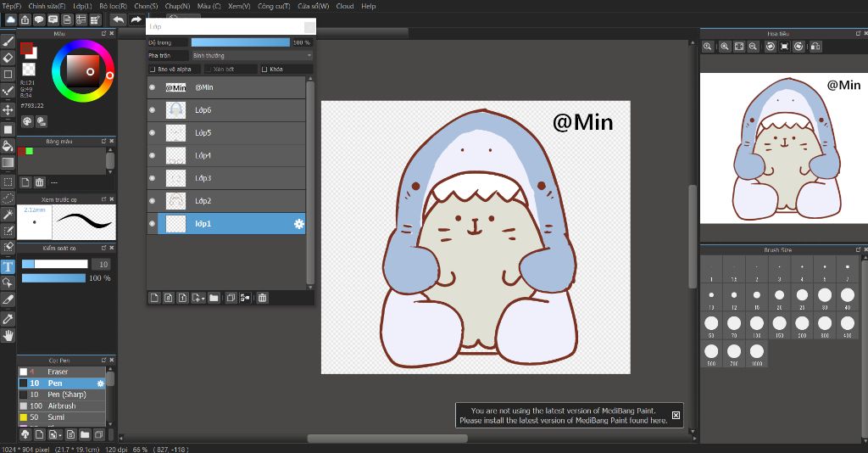Choose brush size 1000 preset
This screenshot has height=453, width=868.
(757, 355)
